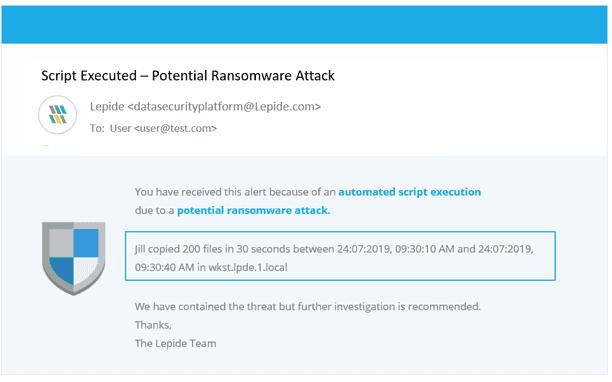
Task: Click the 'Jill copied 200 files' text
Action: click(x=178, y=249)
